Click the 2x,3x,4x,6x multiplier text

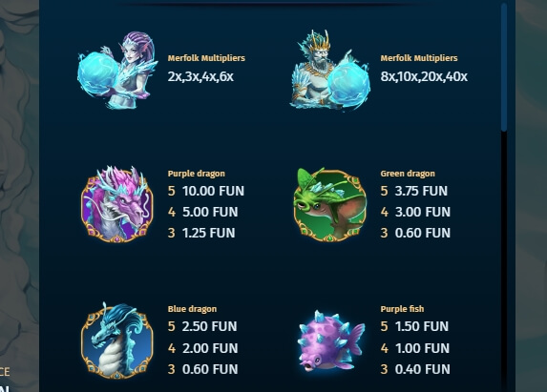click(200, 76)
